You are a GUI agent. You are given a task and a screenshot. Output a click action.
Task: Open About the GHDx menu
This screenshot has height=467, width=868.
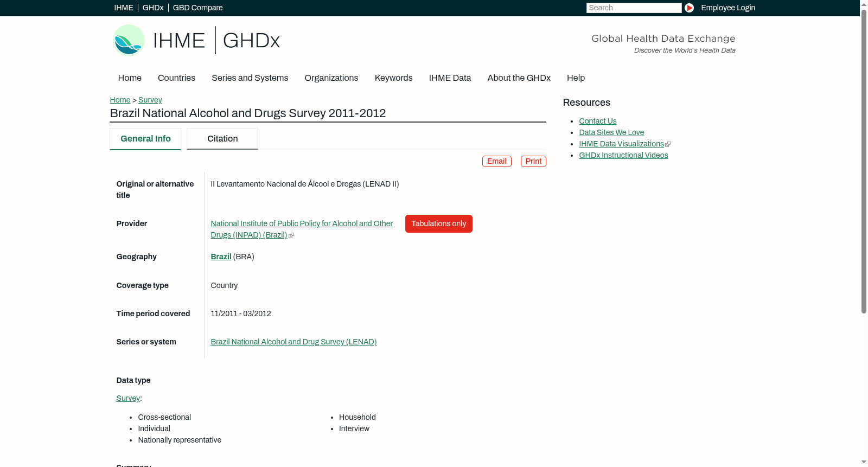[519, 78]
